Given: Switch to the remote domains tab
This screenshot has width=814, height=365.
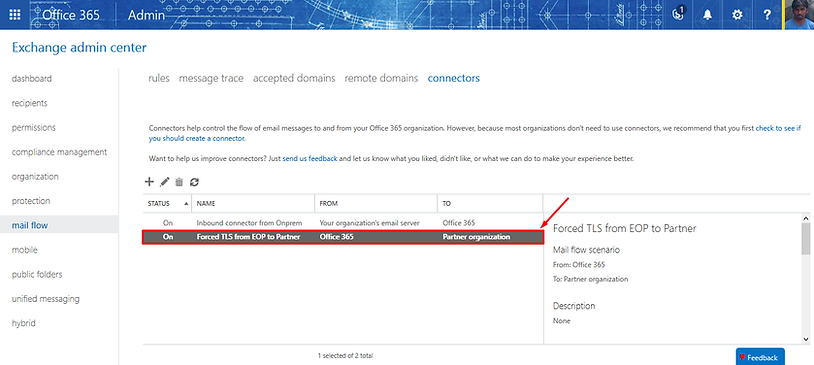Looking at the screenshot, I should [382, 78].
